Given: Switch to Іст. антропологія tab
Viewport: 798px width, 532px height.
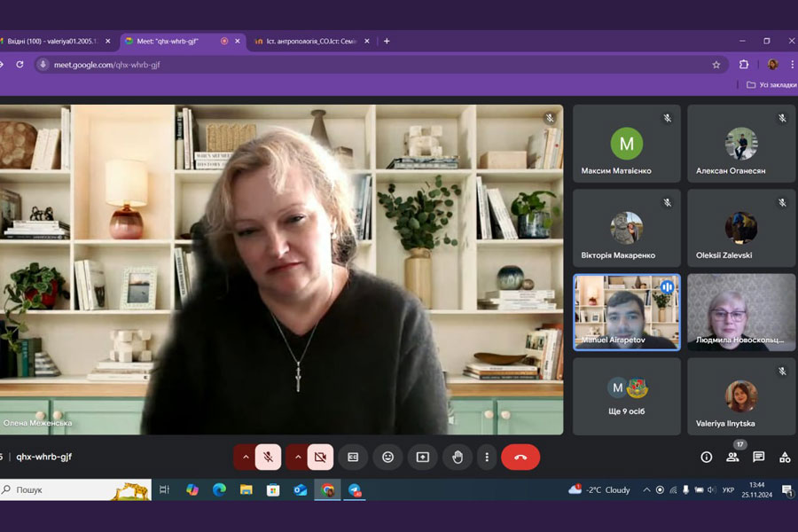Looking at the screenshot, I should (x=311, y=42).
